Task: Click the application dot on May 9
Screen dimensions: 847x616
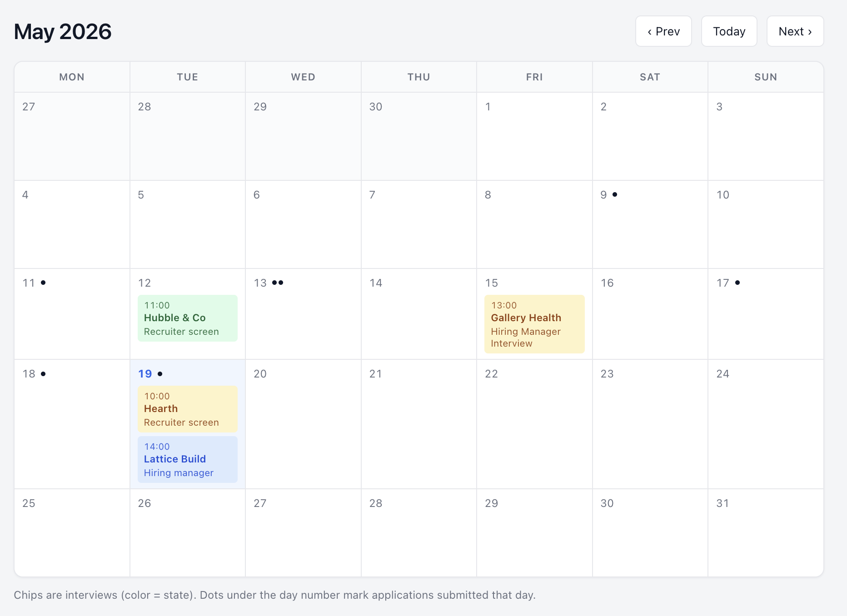Action: [615, 194]
